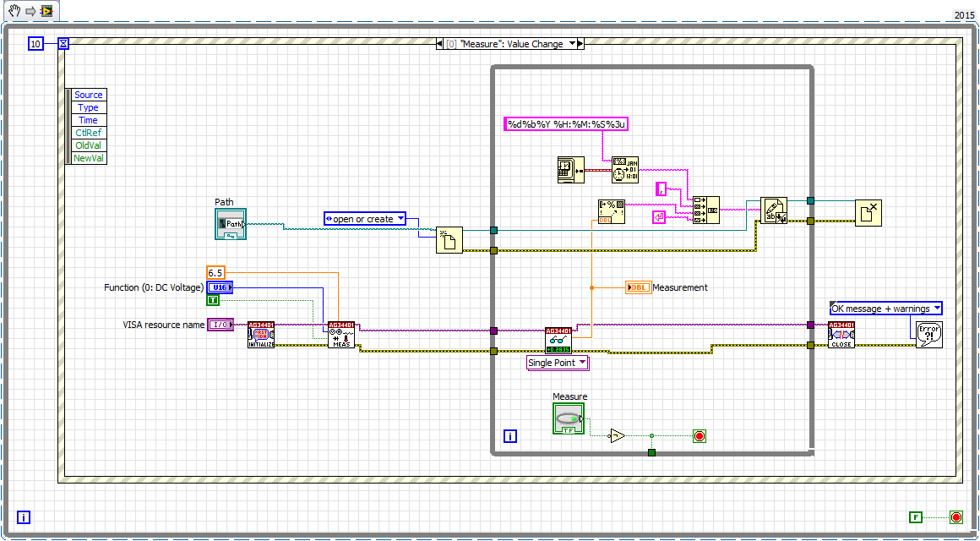Click the comma string constant

click(661, 189)
